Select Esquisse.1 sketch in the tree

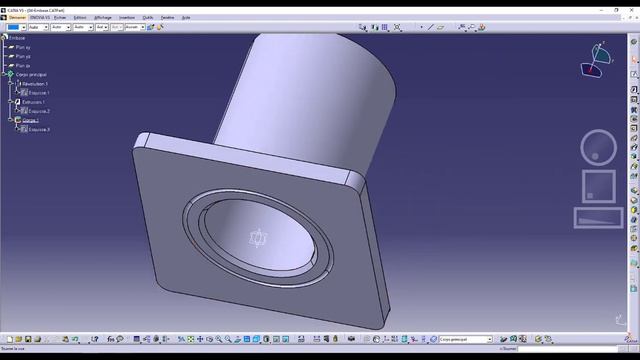point(39,93)
